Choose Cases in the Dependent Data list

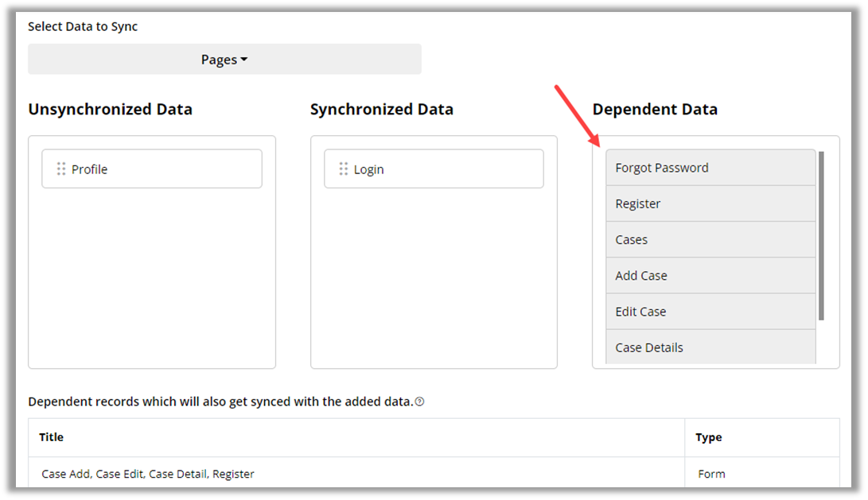pyautogui.click(x=710, y=239)
